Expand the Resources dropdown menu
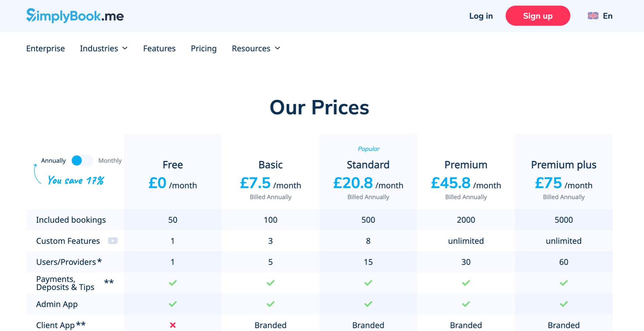The height and width of the screenshot is (331, 644). pyautogui.click(x=256, y=49)
